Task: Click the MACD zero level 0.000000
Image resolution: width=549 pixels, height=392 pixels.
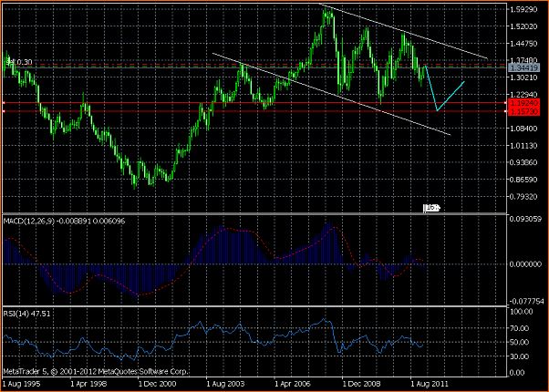Action: (526, 263)
